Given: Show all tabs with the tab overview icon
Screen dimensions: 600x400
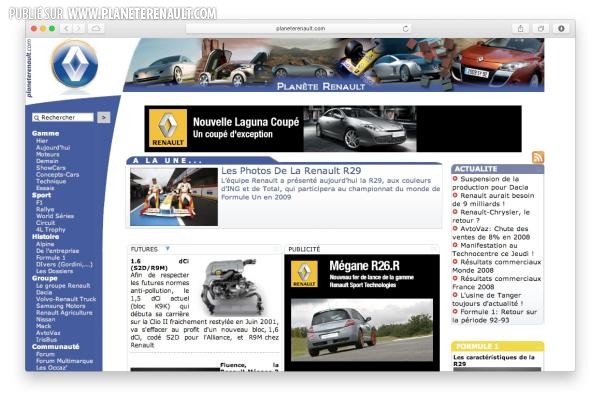Looking at the screenshot, I should pyautogui.click(x=541, y=28).
